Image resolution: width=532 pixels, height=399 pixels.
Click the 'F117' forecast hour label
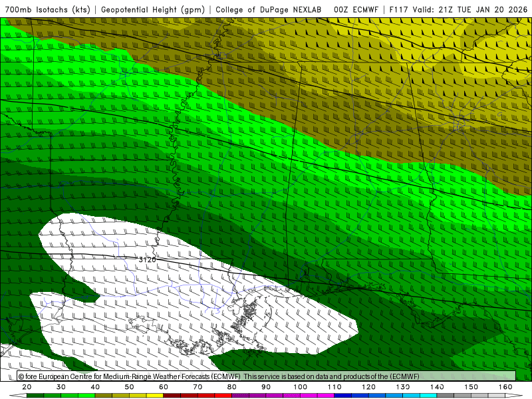point(398,9)
